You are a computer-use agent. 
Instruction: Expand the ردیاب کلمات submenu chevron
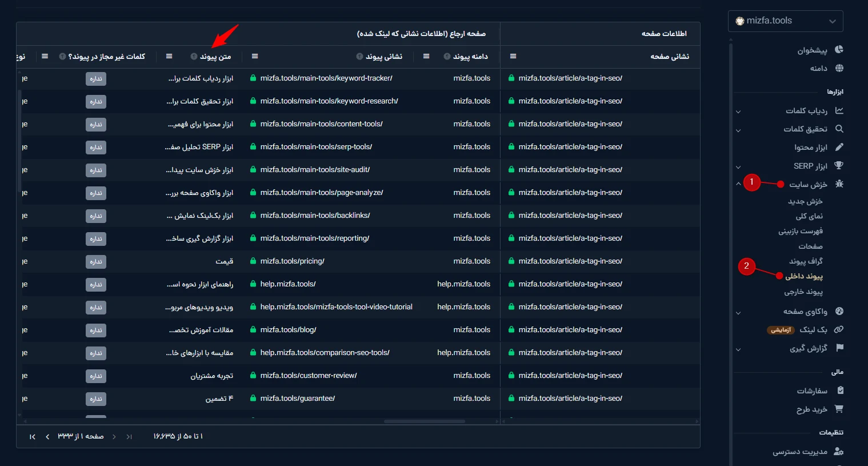pyautogui.click(x=738, y=111)
